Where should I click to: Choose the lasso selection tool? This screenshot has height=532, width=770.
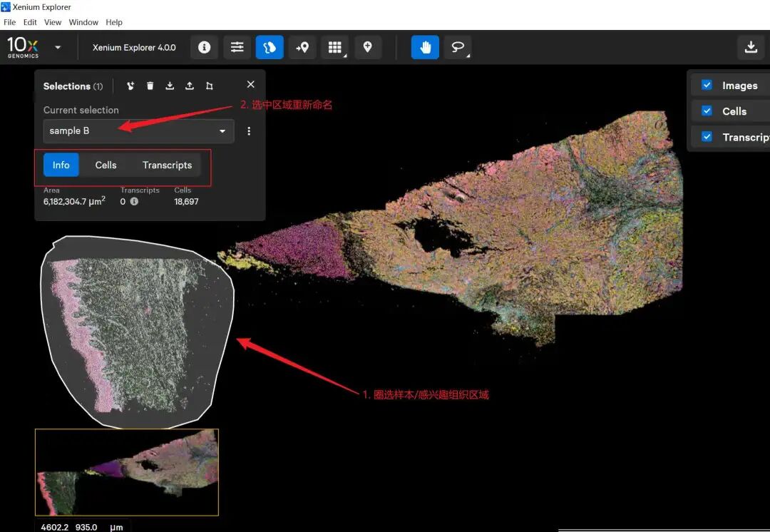tap(457, 47)
